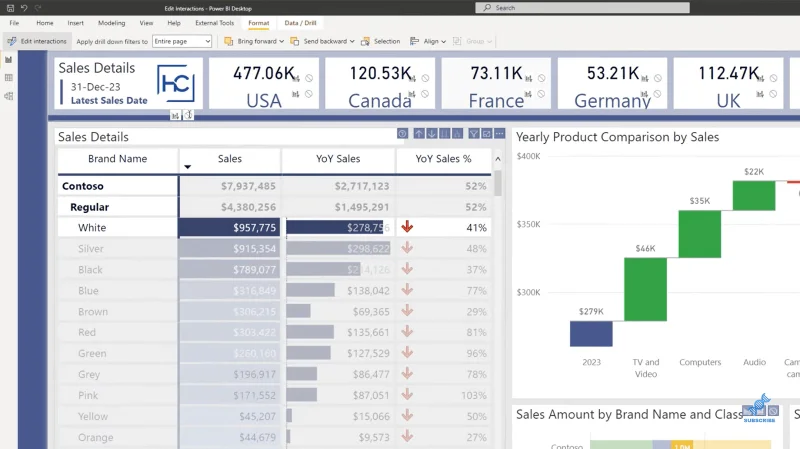Screen dimensions: 800x449
Task: Set France card top interaction to none
Action: [x=542, y=78]
